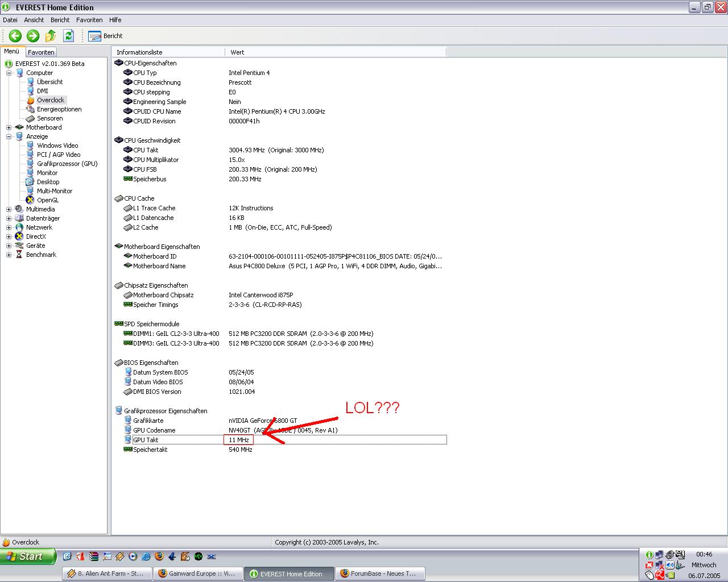Click the DirectX X icon in tree
Viewport: 728px width, 582px height.
pos(19,236)
